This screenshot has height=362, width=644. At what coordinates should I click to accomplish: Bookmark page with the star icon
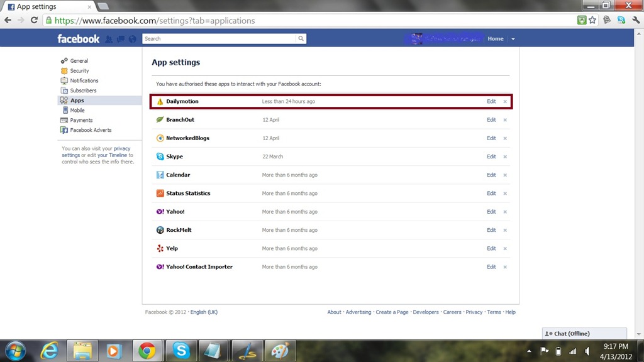[x=592, y=20]
